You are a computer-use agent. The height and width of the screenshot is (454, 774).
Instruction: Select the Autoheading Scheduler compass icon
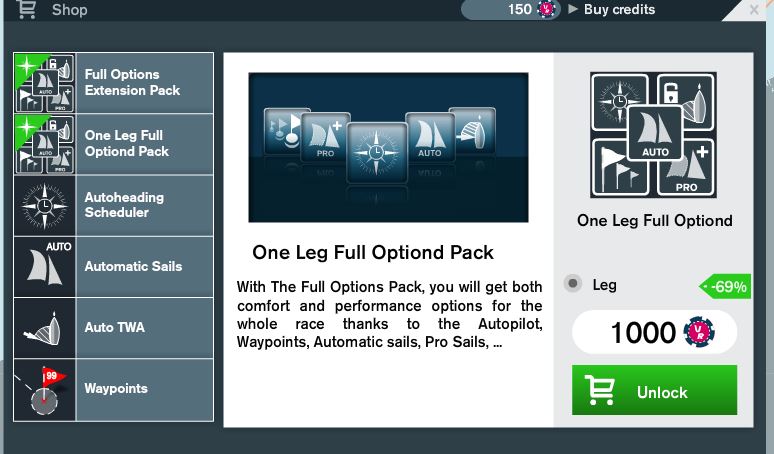[x=44, y=205]
